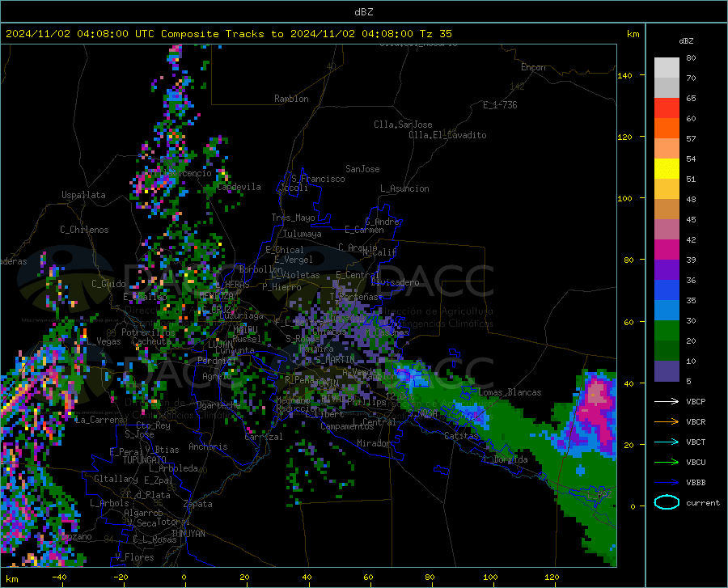Select the magenta 39-42 dBZ swatch
This screenshot has height=588, width=728.
click(x=667, y=250)
